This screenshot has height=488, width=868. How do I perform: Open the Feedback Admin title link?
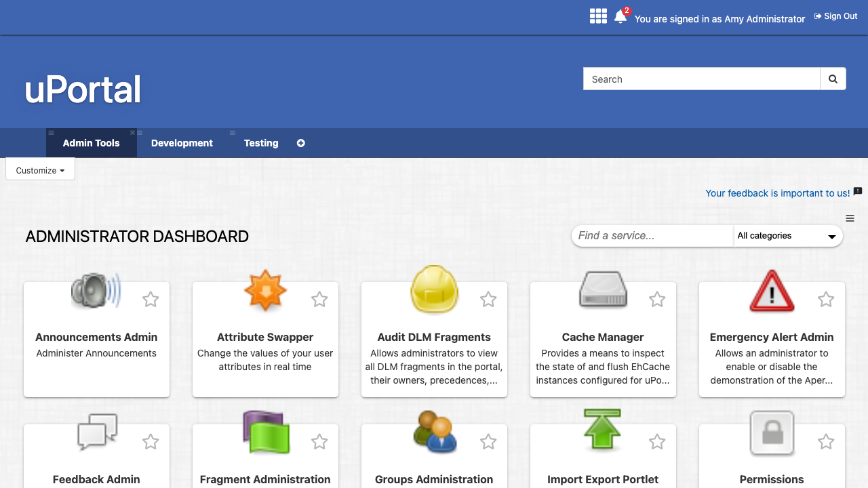click(96, 479)
